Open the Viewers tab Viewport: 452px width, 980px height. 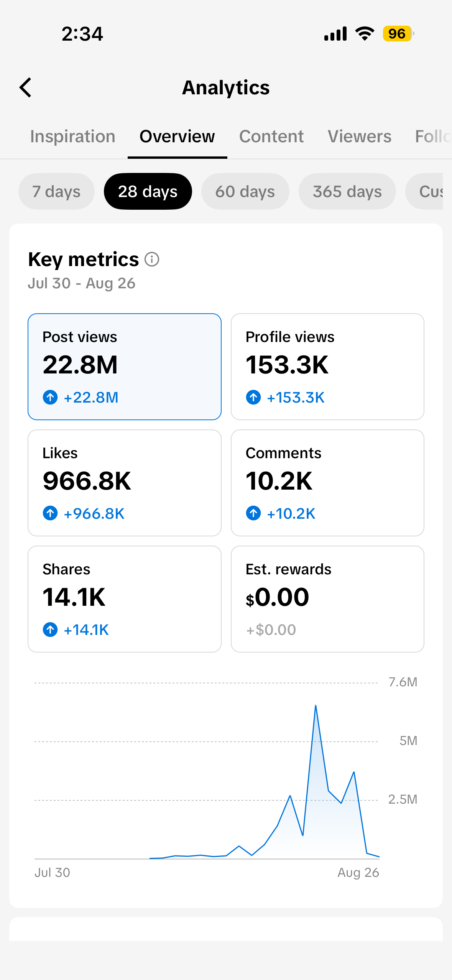coord(360,136)
